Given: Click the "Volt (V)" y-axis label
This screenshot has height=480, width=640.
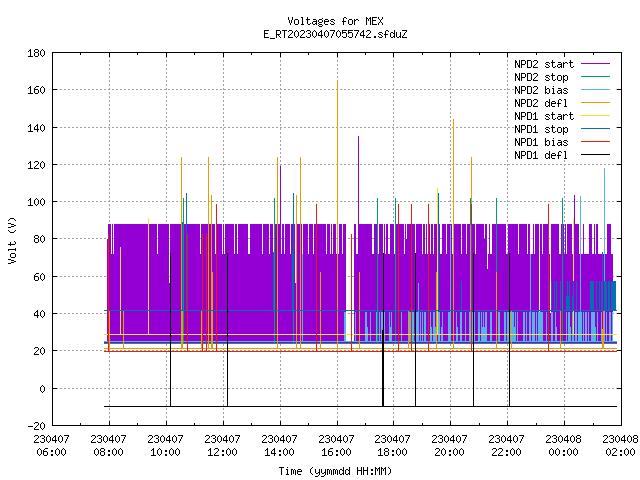Looking at the screenshot, I should [x=12, y=240].
